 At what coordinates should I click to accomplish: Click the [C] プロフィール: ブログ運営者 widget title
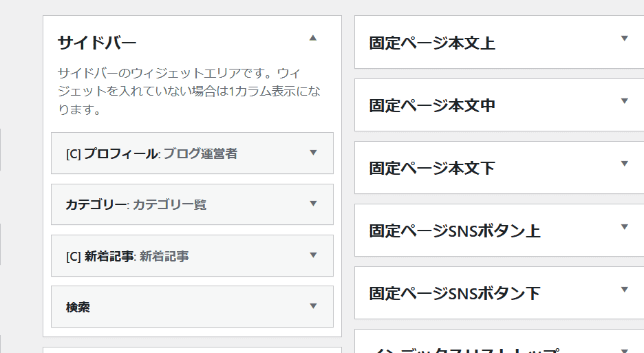point(151,153)
